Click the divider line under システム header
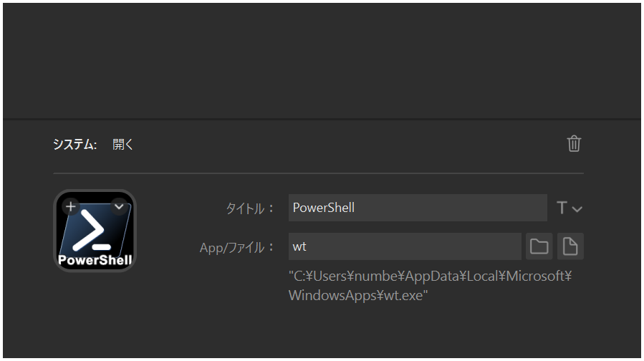 (x=318, y=173)
